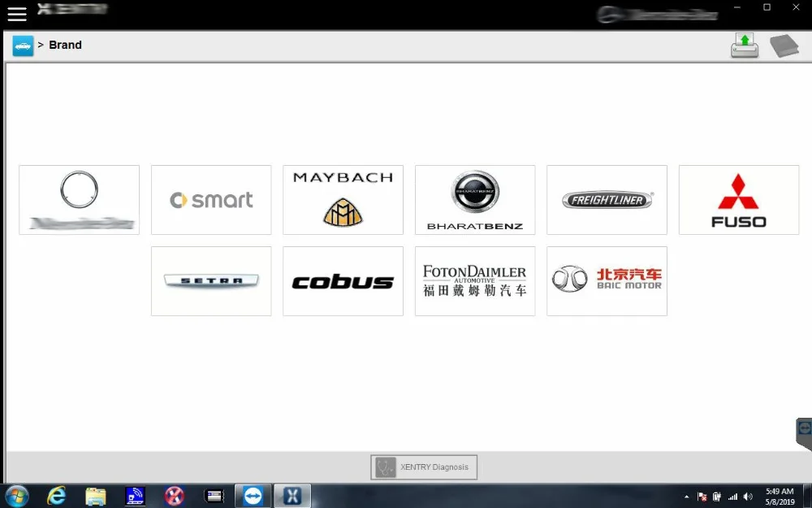Select the blurred brand tile with circular emblem
Image resolution: width=812 pixels, height=508 pixels.
point(80,200)
